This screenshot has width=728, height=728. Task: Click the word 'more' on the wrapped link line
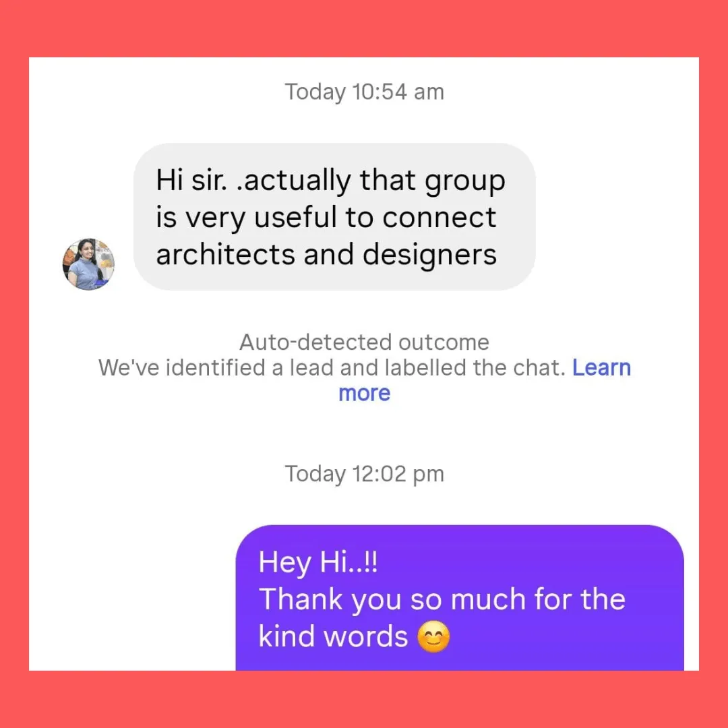[365, 393]
